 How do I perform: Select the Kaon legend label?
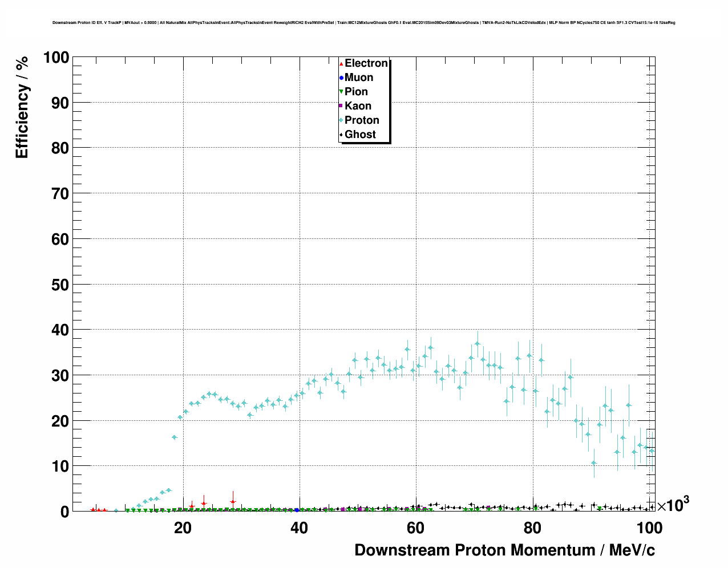[x=358, y=106]
